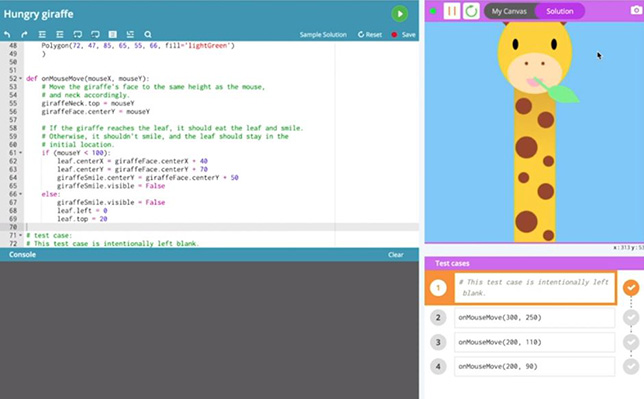Open the intentionally left blank test case
Viewport: 644px width, 399px height.
click(535, 288)
